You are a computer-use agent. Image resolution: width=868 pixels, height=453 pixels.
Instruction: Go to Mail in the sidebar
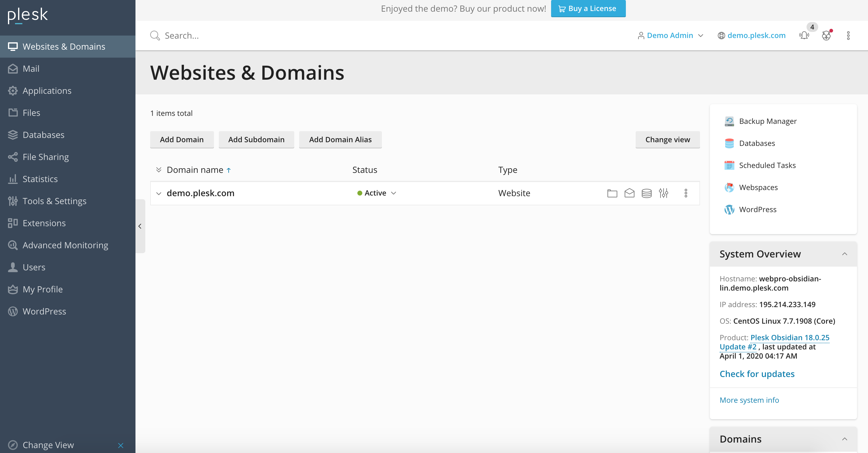tap(68, 68)
